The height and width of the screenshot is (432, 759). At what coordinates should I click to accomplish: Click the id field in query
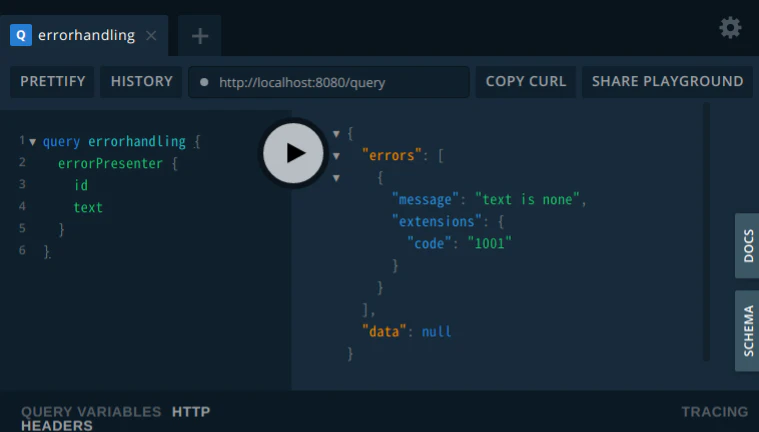coord(81,185)
